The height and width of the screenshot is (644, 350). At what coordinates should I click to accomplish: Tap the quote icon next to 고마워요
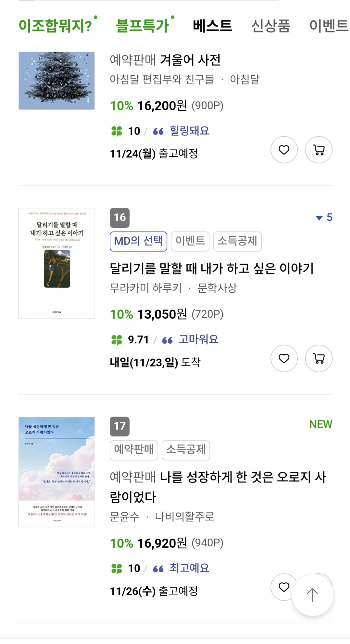coord(166,340)
